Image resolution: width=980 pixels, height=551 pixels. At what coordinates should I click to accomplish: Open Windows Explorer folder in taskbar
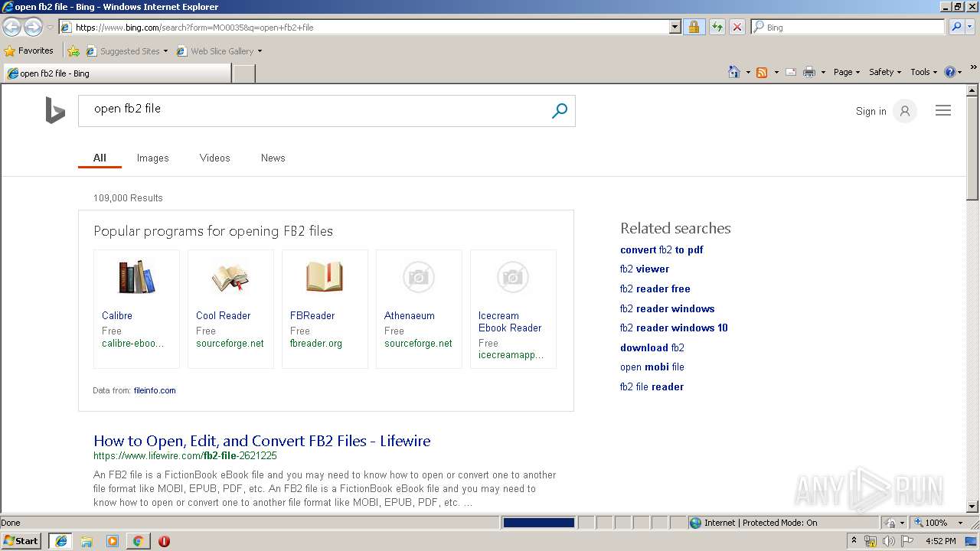pyautogui.click(x=87, y=541)
